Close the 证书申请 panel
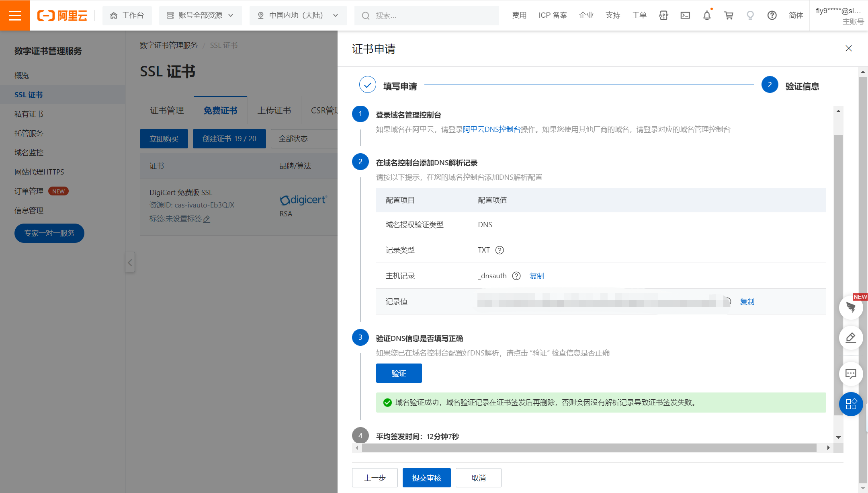 [849, 48]
